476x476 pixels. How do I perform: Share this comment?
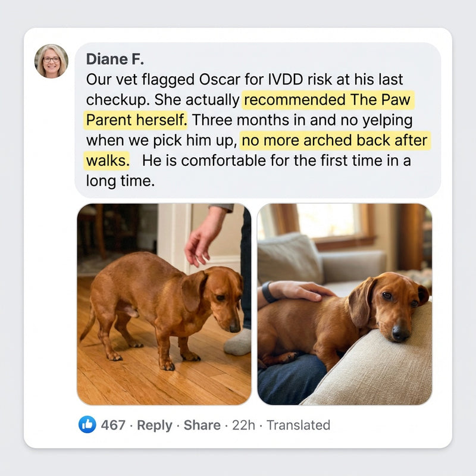pyautogui.click(x=202, y=425)
